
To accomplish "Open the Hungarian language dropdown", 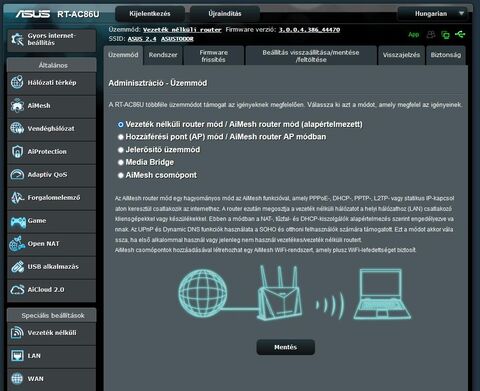I will pos(433,14).
